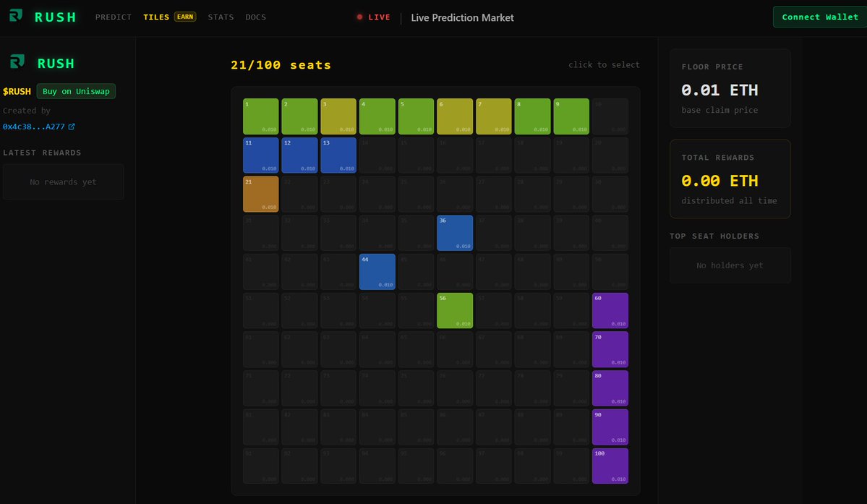Select yellow seat tile 7
The height and width of the screenshot is (504, 867).
point(494,116)
